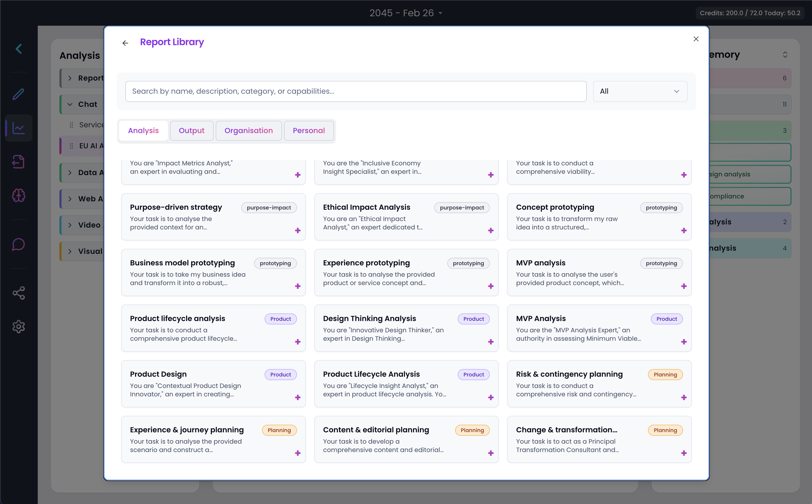Open the share nodes icon in sidebar

tap(18, 293)
